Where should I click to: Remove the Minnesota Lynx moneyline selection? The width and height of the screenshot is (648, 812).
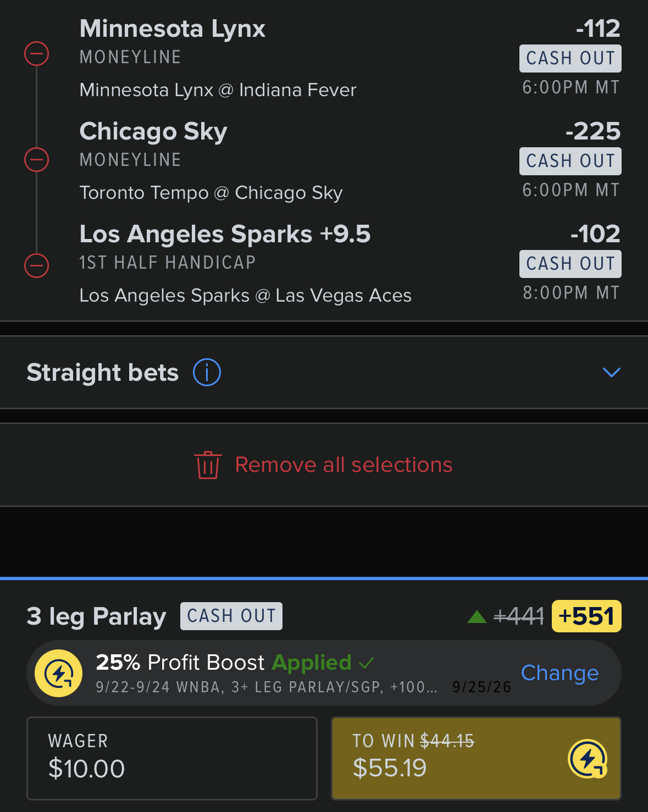[37, 54]
